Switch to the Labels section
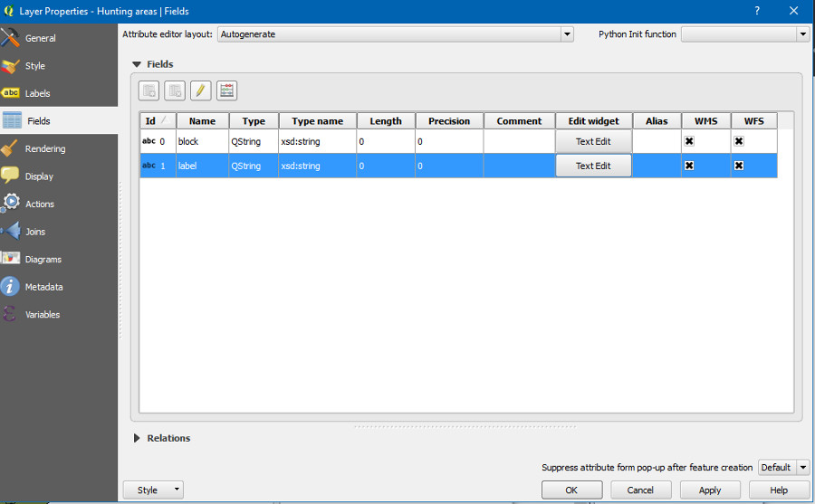Image resolution: width=815 pixels, height=504 pixels. (59, 93)
